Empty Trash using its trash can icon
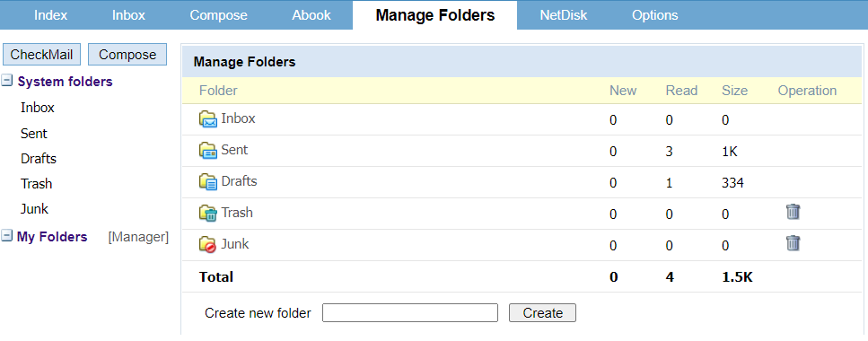Image resolution: width=868 pixels, height=341 pixels. (793, 212)
